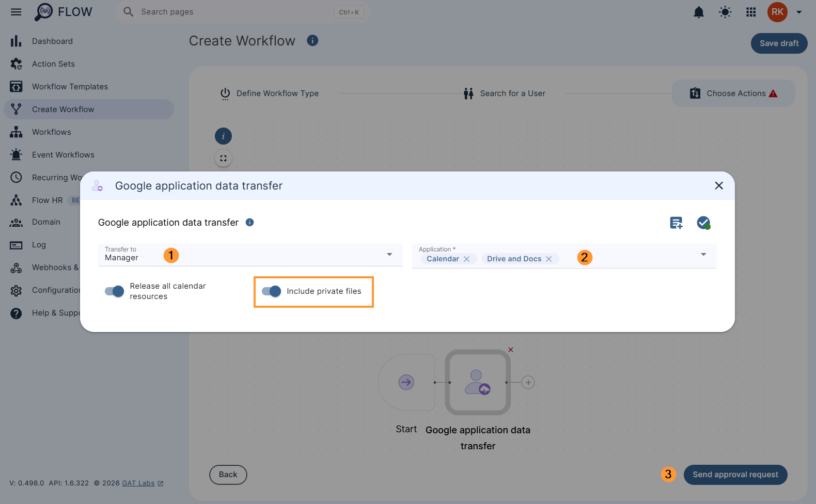
Task: Select the Choose Actions step
Action: (733, 93)
